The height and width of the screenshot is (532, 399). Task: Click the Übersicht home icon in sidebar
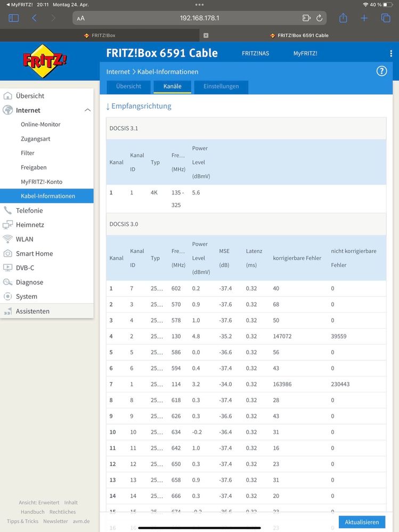point(7,96)
